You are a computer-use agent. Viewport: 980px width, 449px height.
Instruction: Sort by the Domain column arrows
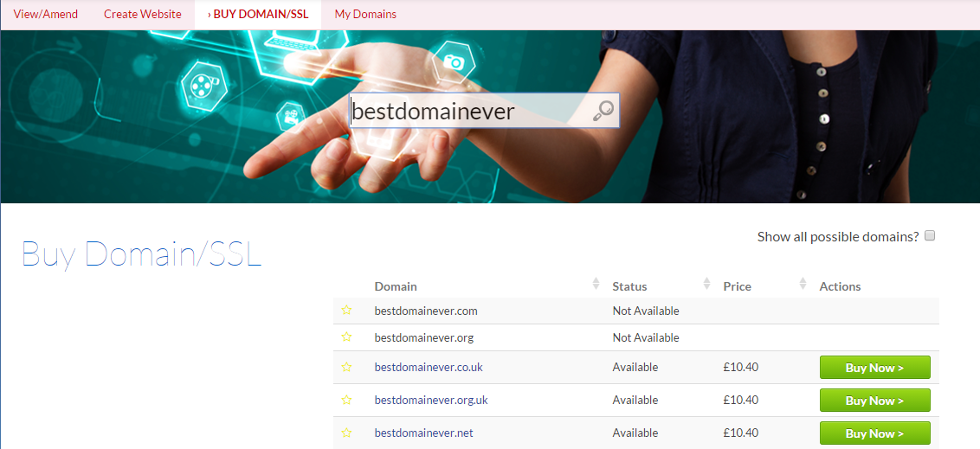(596, 284)
